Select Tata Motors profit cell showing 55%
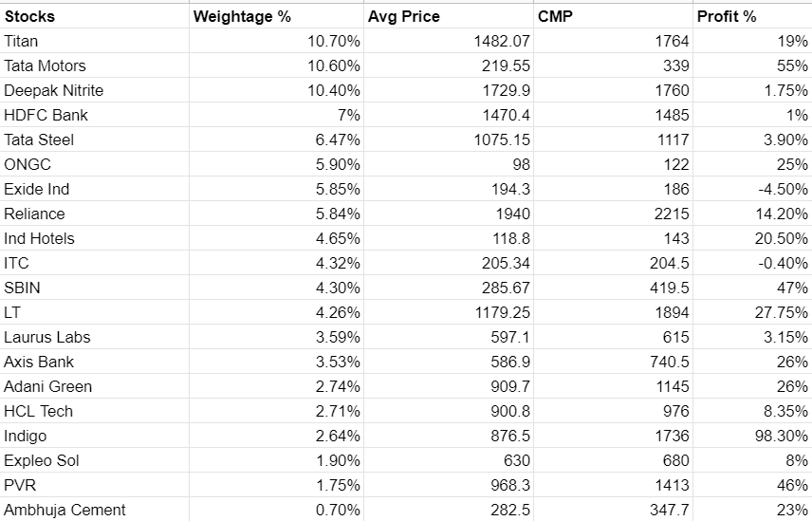 click(752, 65)
